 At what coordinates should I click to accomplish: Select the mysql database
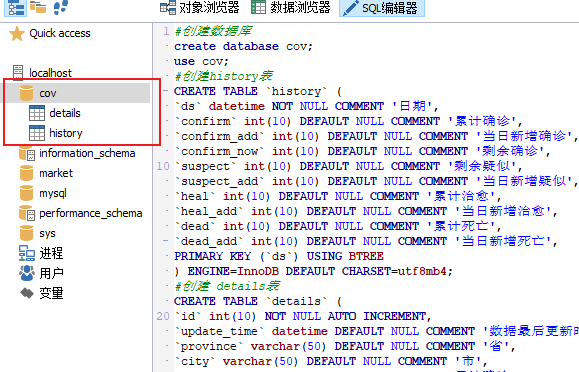coord(53,193)
